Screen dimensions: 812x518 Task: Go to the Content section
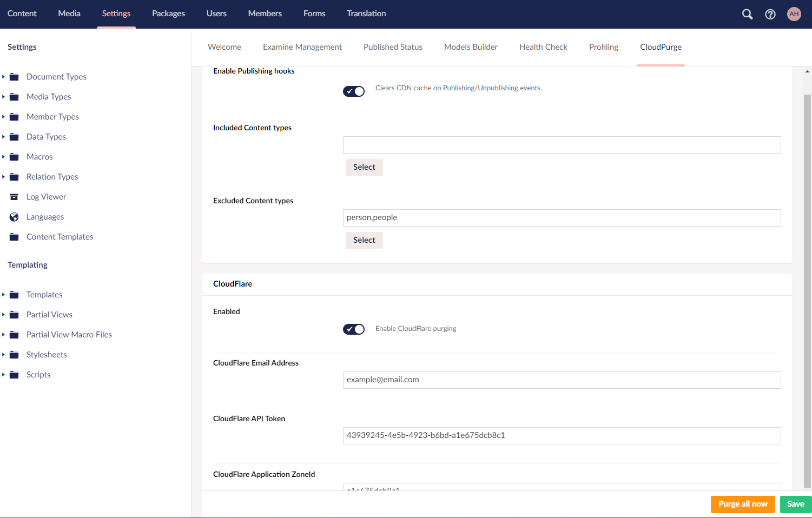(22, 14)
